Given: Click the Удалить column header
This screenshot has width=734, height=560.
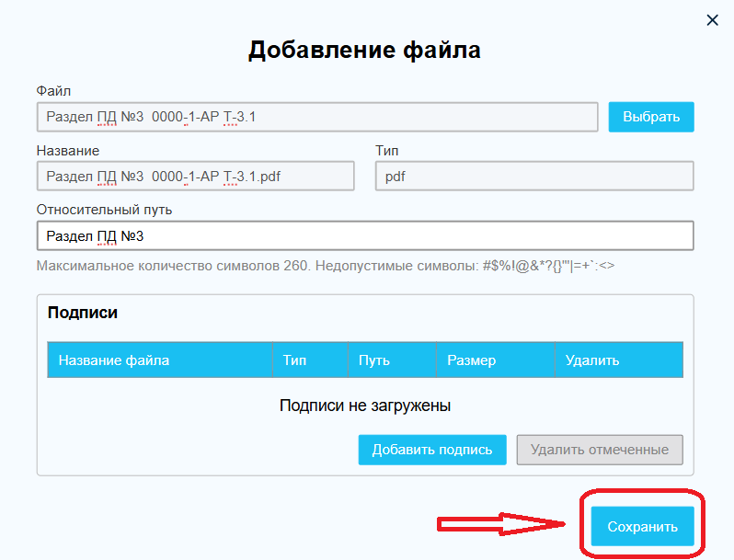Looking at the screenshot, I should coord(592,360).
